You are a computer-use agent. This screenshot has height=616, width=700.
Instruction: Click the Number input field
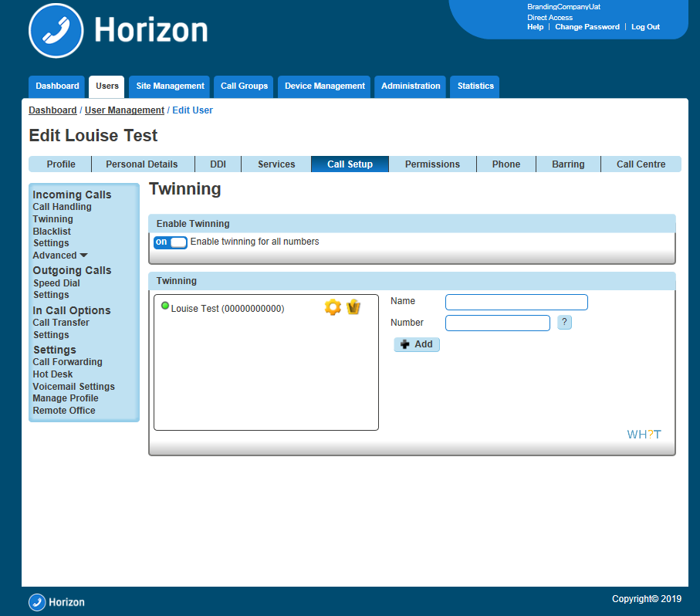click(x=497, y=323)
